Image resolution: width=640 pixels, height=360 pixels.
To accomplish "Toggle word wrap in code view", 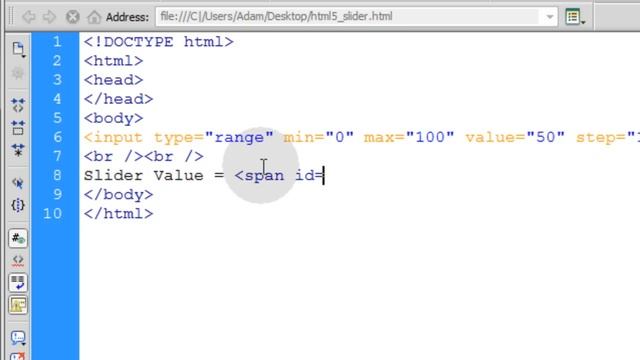I will click(x=18, y=282).
